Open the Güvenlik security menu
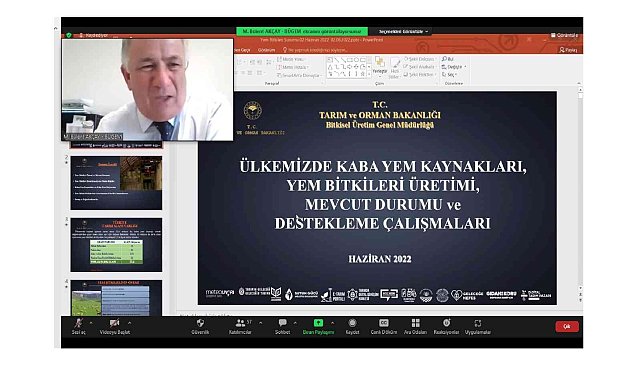Image resolution: width=641 pixels, height=380 pixels. [200, 326]
